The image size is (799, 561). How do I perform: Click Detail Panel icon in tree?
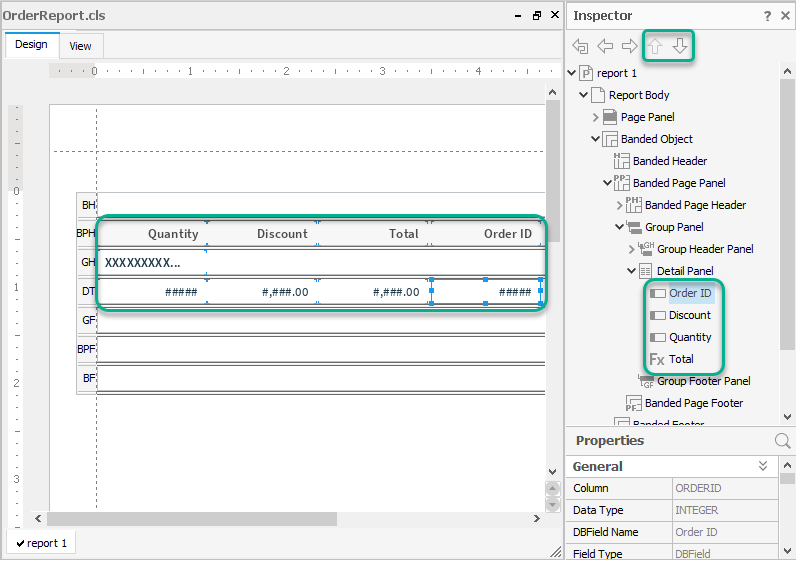(x=645, y=271)
